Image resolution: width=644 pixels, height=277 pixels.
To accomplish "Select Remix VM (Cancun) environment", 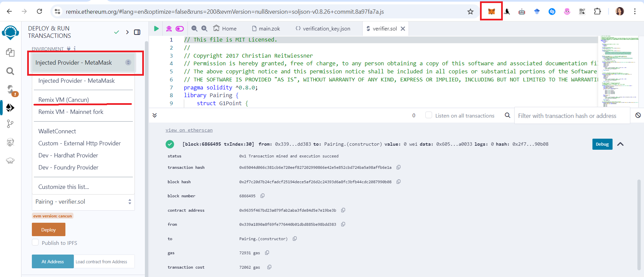I will 64,100.
